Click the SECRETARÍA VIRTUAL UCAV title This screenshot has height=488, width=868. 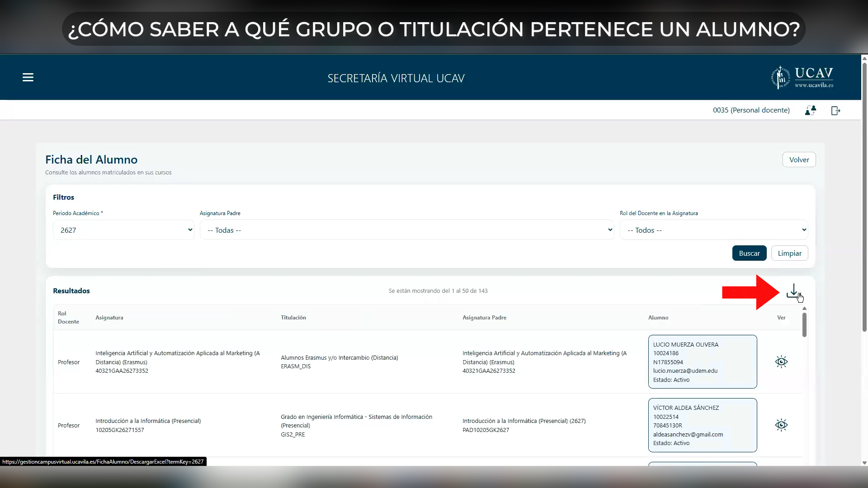pyautogui.click(x=396, y=79)
